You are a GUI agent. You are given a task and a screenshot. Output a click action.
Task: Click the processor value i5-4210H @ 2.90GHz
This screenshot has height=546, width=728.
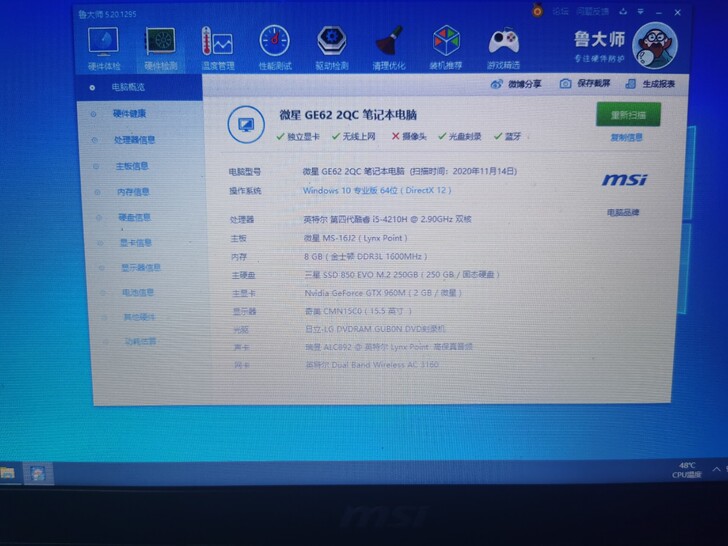click(x=387, y=219)
